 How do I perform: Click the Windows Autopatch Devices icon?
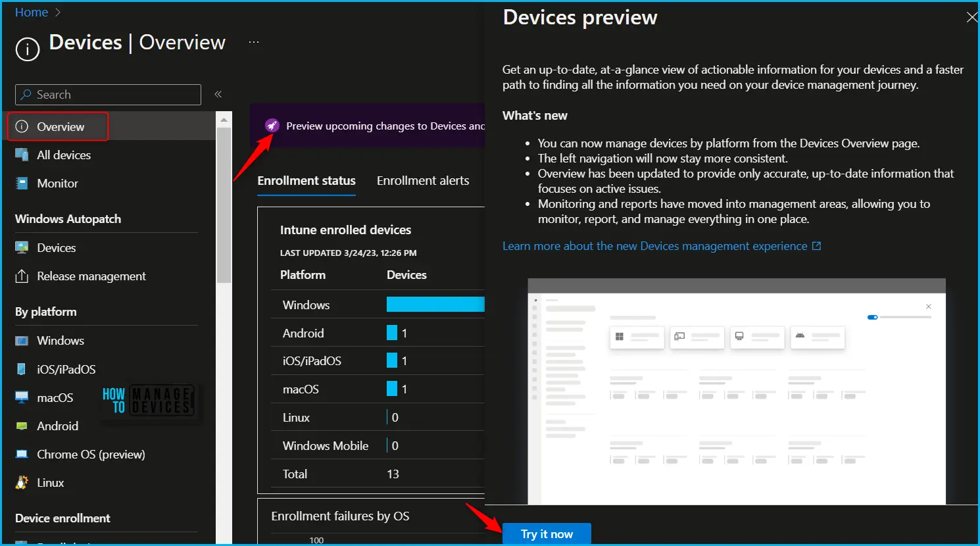point(22,248)
